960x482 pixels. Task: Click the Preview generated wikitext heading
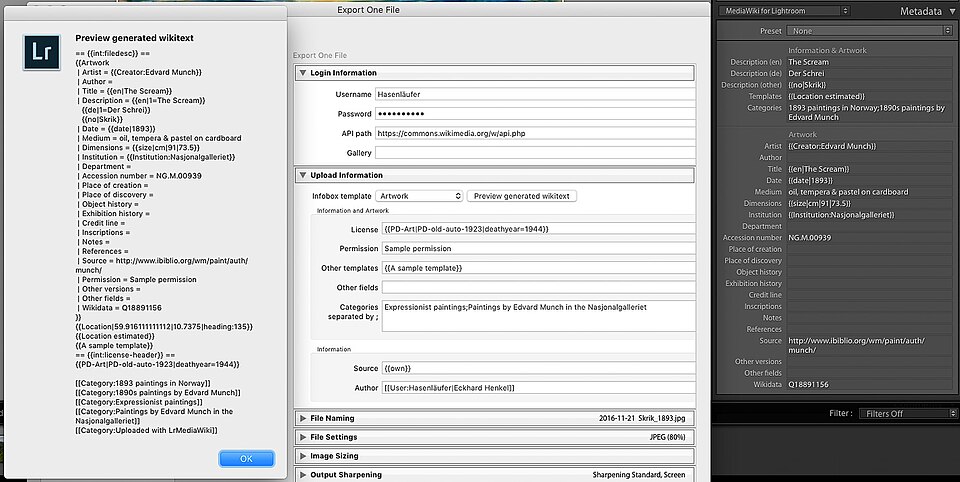134,38
